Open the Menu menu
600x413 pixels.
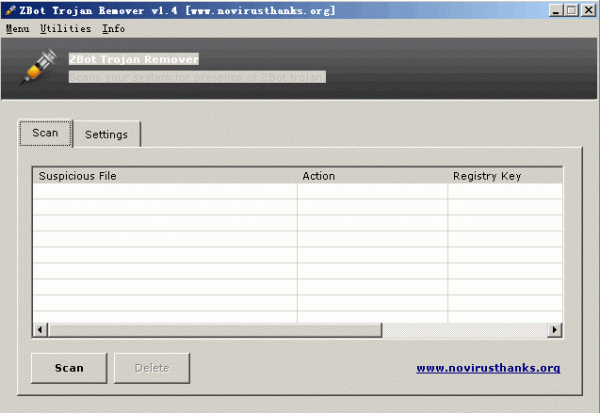tap(18, 29)
